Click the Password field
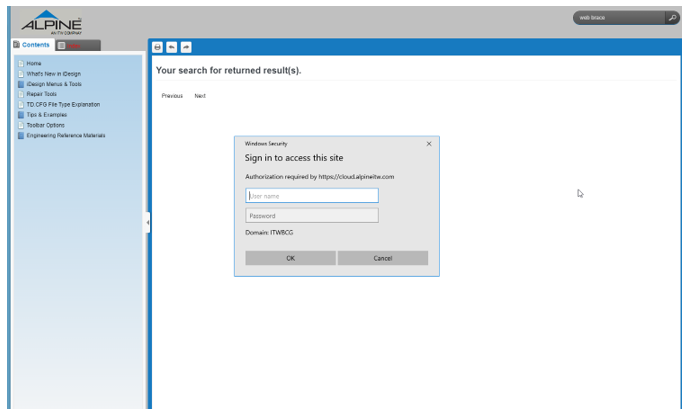 [x=311, y=215]
